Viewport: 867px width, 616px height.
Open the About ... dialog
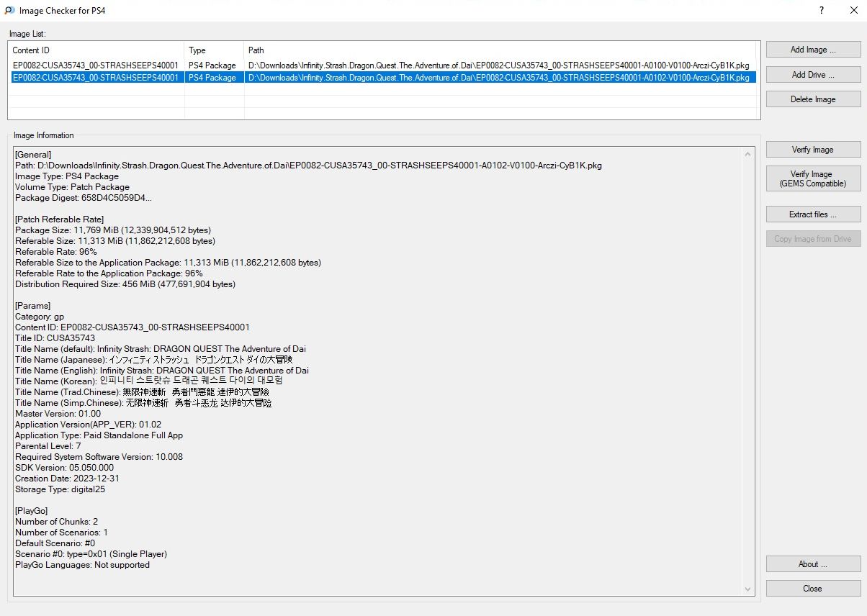coord(813,564)
